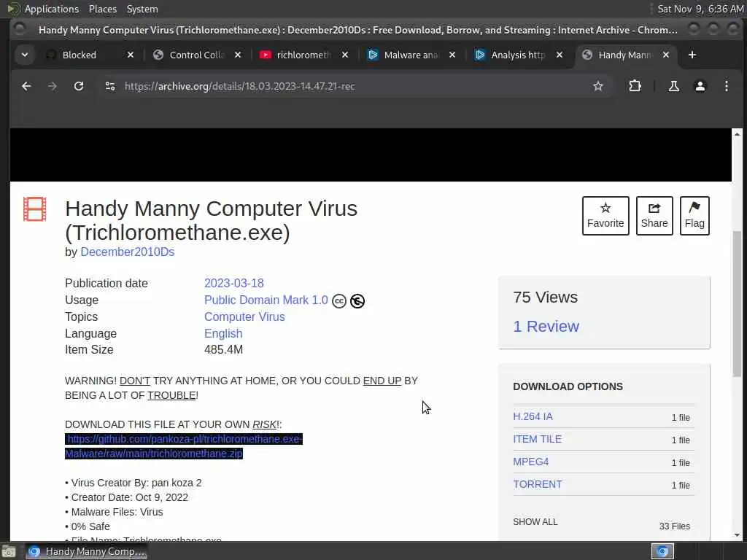Bookmark this page with the star icon

(x=598, y=86)
